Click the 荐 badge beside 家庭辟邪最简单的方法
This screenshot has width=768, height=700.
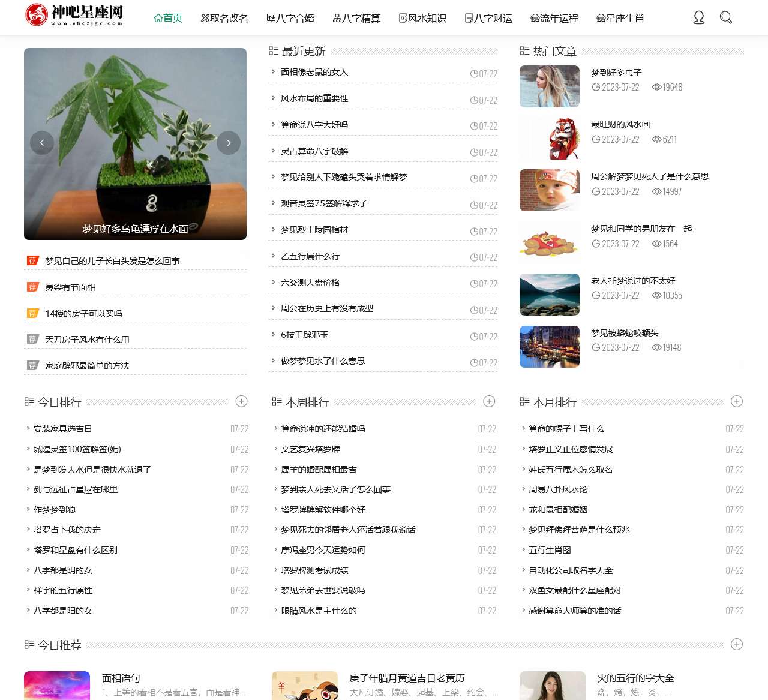pos(32,365)
